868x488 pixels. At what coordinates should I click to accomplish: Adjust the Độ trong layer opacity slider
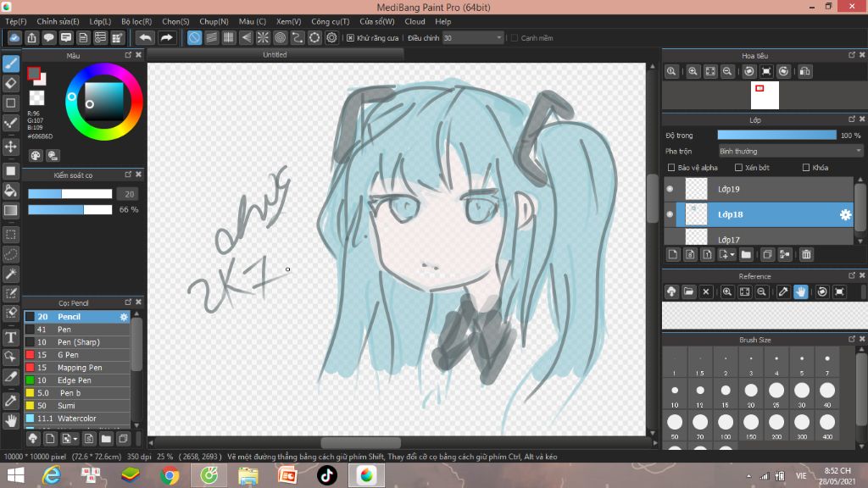(x=776, y=135)
